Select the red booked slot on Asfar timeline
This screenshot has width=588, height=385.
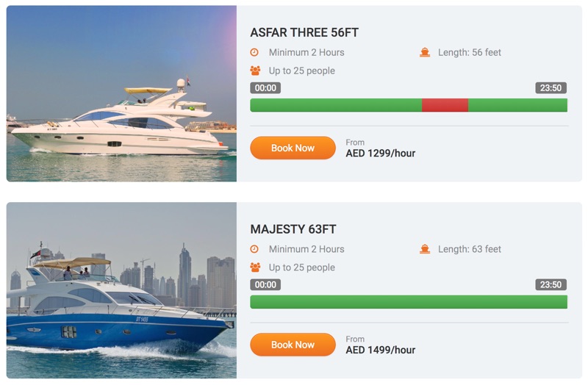(x=445, y=105)
